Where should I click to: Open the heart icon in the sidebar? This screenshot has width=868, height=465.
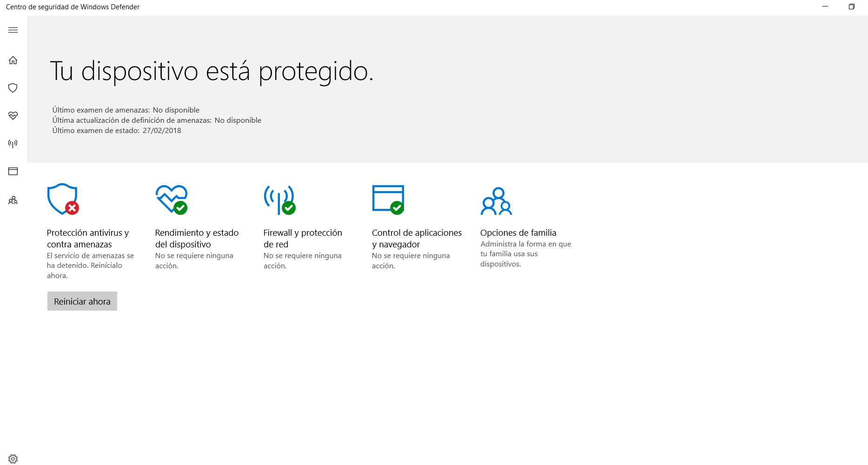(13, 116)
